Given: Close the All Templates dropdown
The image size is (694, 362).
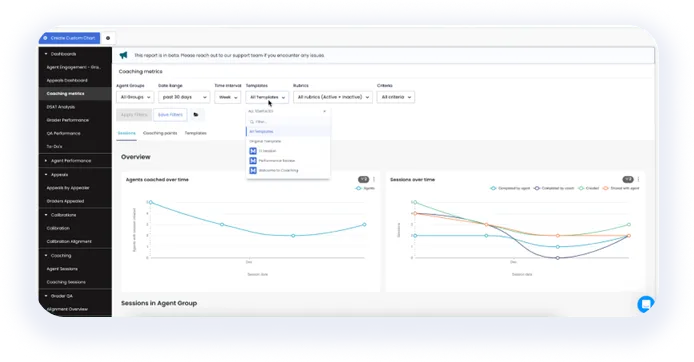Looking at the screenshot, I should click(267, 97).
